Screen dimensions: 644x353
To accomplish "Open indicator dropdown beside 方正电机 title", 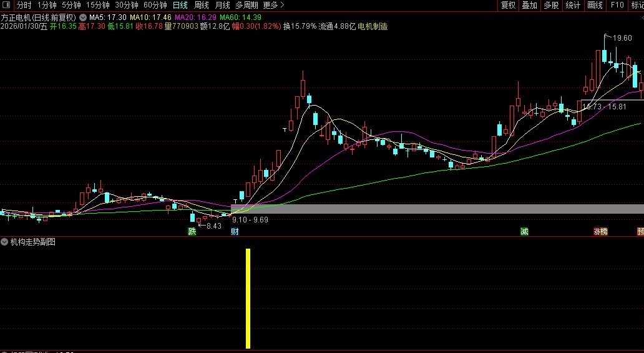I will click(x=83, y=17).
